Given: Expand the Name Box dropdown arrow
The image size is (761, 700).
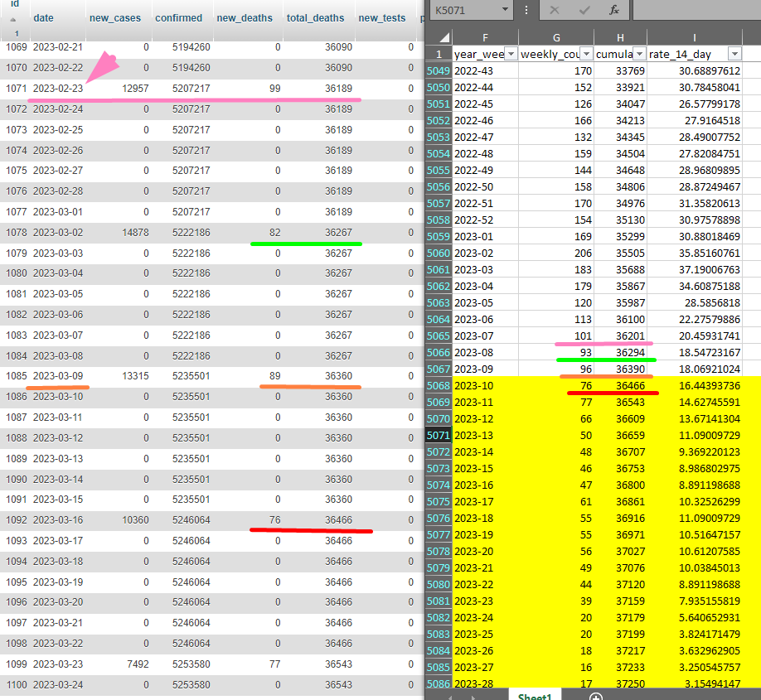Looking at the screenshot, I should tap(505, 10).
